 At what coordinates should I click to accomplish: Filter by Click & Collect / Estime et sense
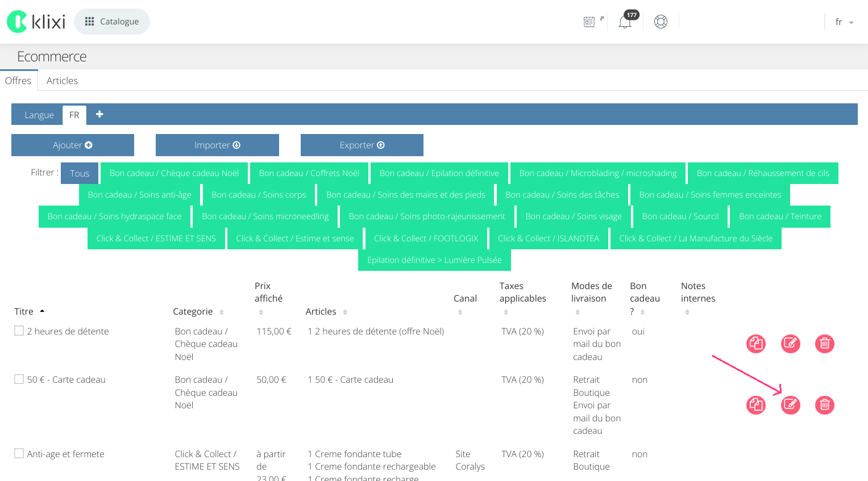click(x=295, y=239)
